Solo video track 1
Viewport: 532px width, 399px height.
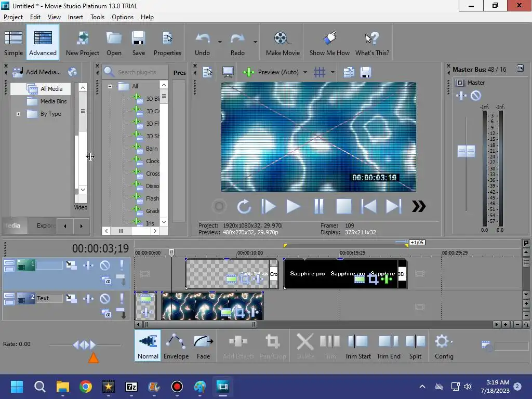pos(122,265)
